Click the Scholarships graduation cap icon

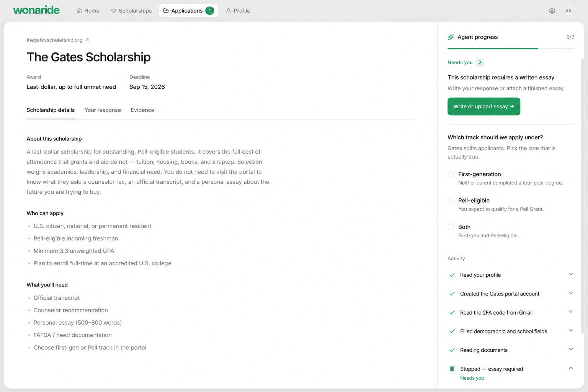[114, 11]
